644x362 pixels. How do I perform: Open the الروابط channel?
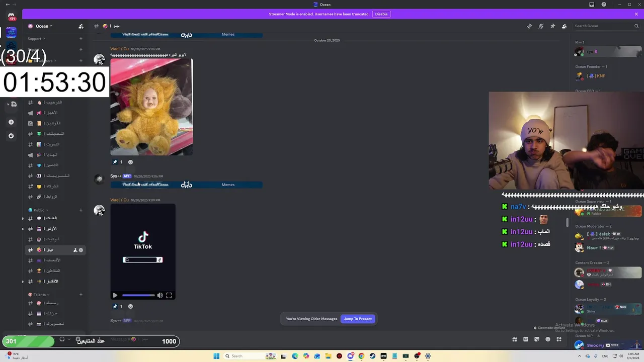(55, 197)
